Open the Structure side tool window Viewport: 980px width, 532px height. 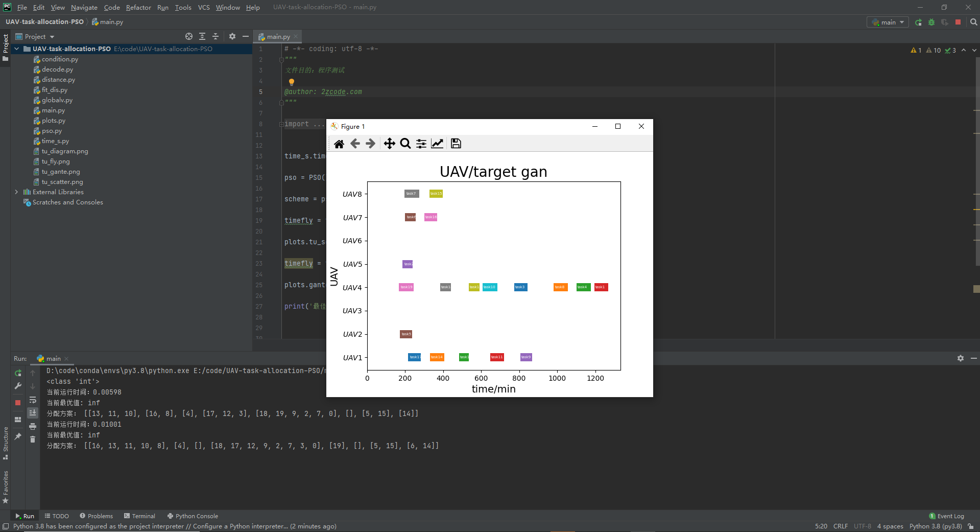tap(6, 443)
